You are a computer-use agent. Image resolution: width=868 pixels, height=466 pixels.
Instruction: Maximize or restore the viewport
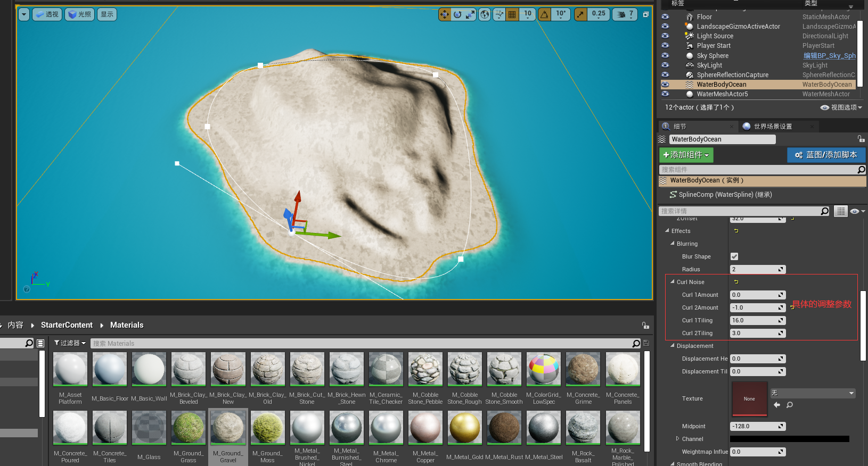point(646,14)
